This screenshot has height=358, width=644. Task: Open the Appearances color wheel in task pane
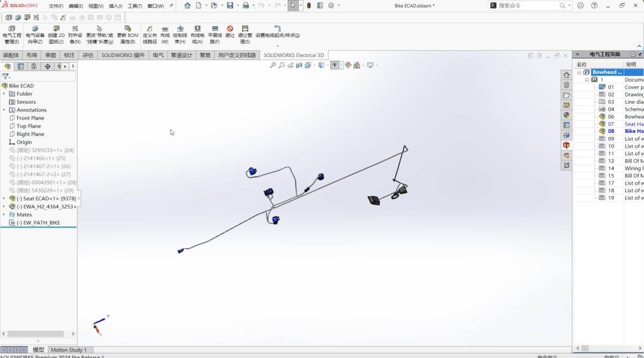[566, 115]
